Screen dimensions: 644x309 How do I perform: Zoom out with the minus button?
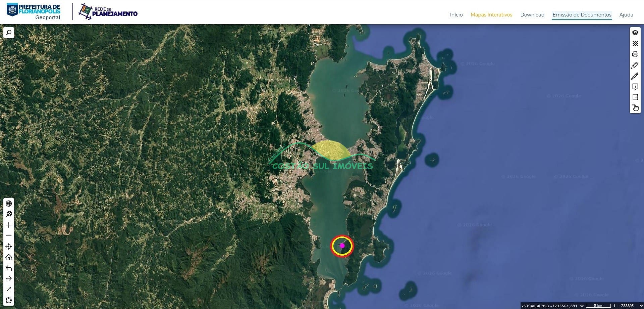point(9,236)
